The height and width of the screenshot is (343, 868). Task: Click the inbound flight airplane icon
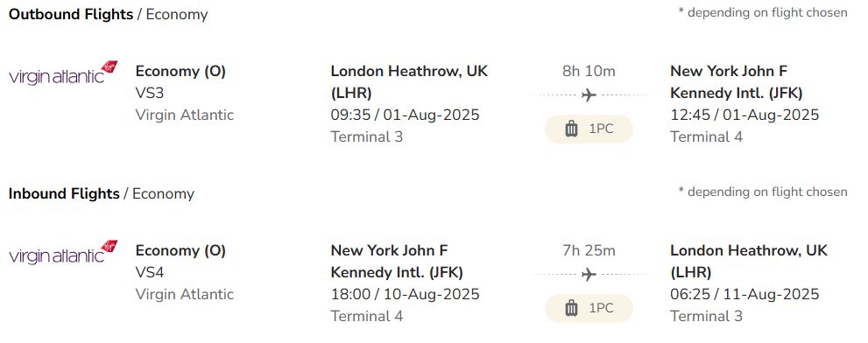tap(589, 275)
